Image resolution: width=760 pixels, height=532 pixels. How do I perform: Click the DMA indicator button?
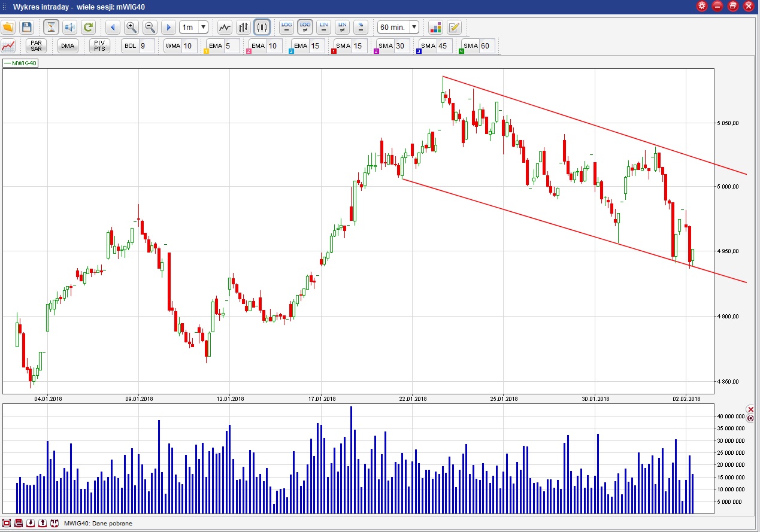68,45
